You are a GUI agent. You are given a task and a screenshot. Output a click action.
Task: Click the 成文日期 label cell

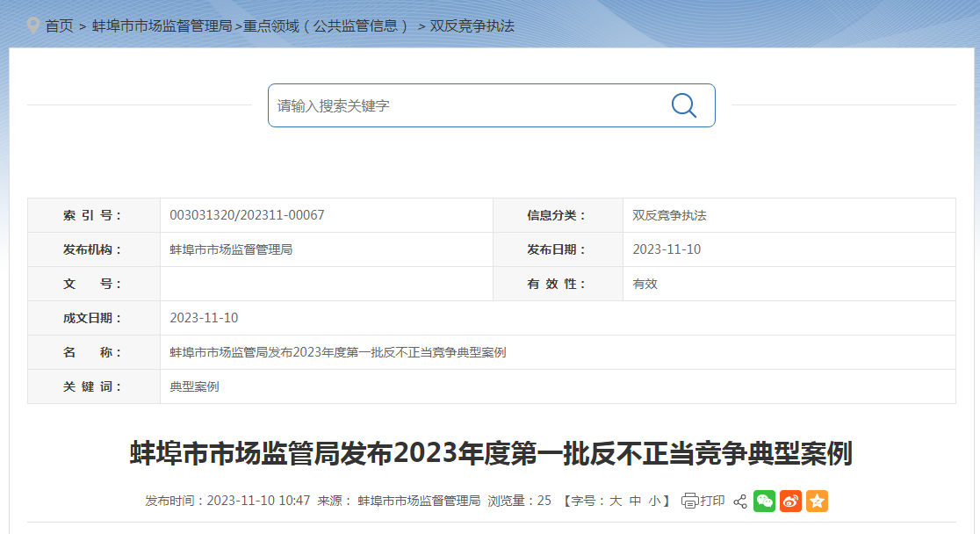click(94, 318)
